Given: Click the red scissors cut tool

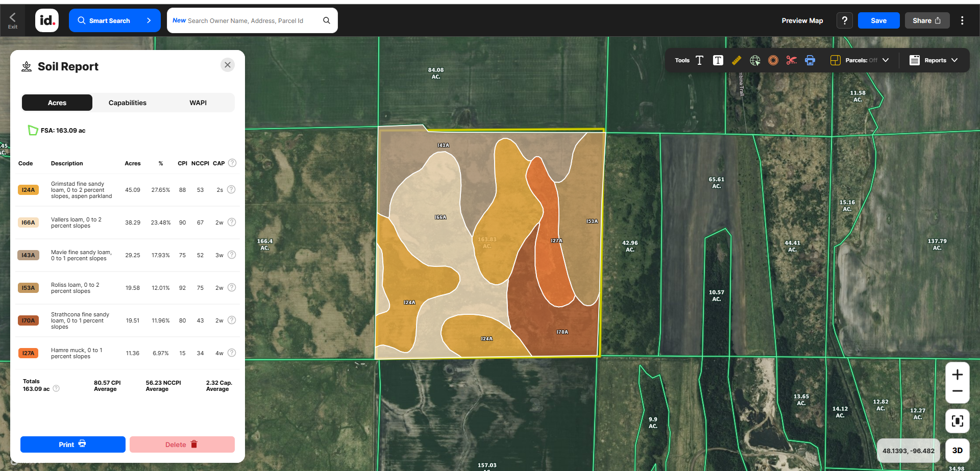Looking at the screenshot, I should [x=791, y=60].
